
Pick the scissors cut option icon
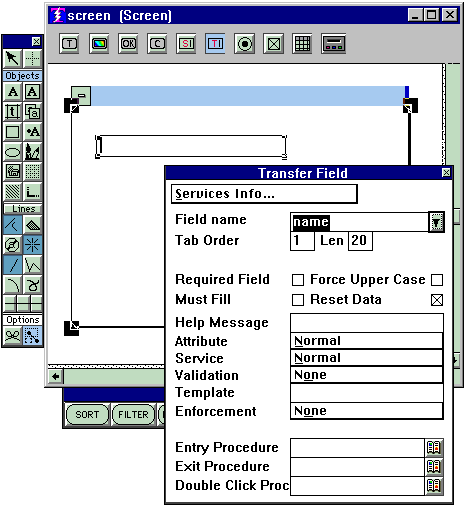click(x=13, y=336)
